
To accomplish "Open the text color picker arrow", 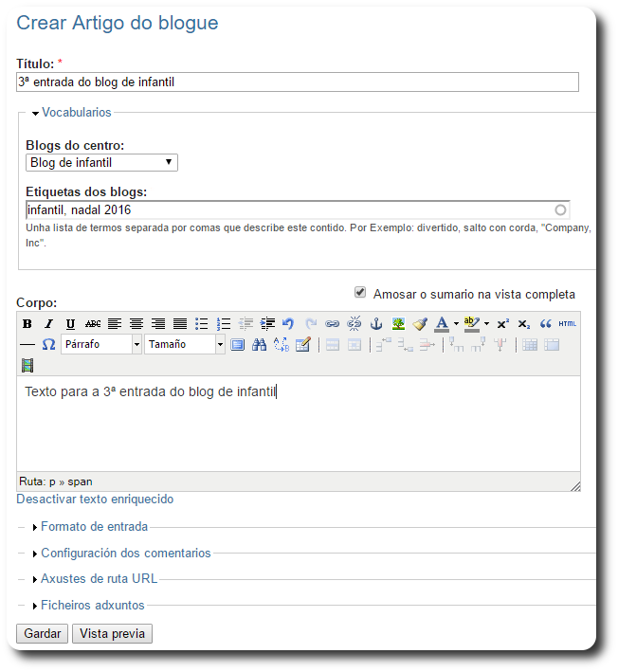I will (x=456, y=323).
